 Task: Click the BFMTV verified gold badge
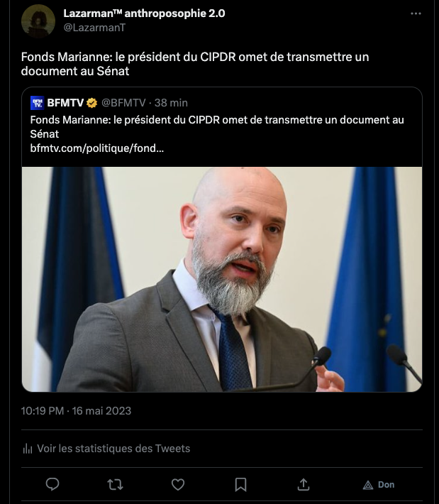pyautogui.click(x=92, y=104)
